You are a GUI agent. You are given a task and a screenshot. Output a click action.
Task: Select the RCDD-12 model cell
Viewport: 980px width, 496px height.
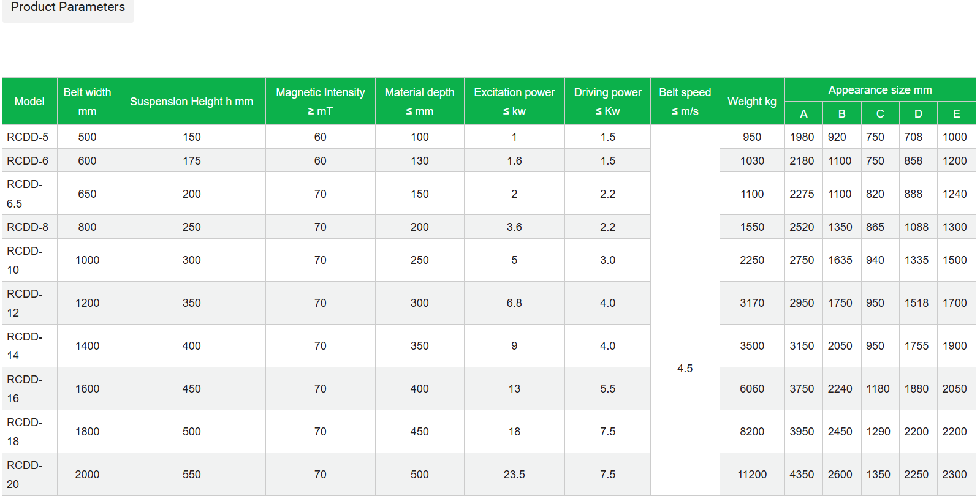point(25,303)
